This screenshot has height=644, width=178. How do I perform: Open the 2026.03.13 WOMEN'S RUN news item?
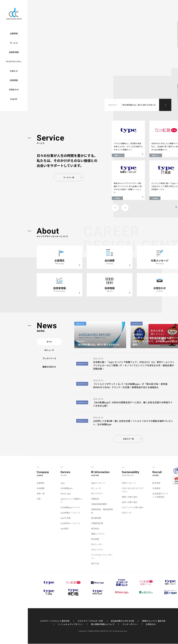coord(126,384)
